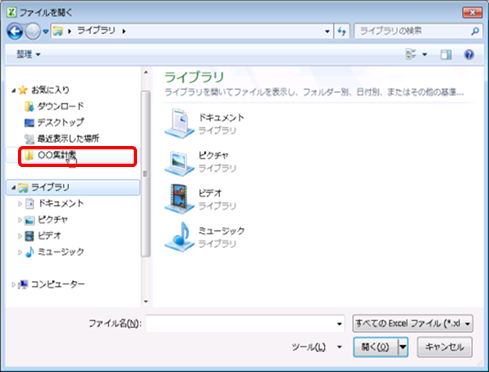The width and height of the screenshot is (489, 372).
Task: Open 最近表示した場所 in favorites
Action: 68,138
